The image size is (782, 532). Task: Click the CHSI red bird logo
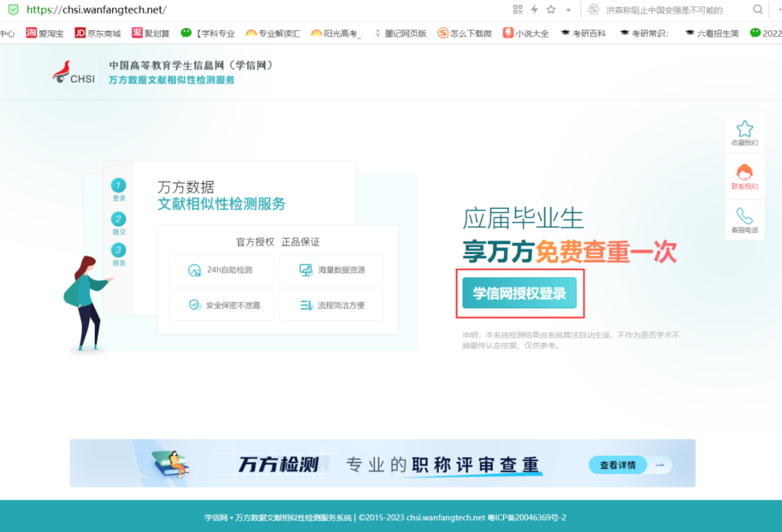(73, 72)
